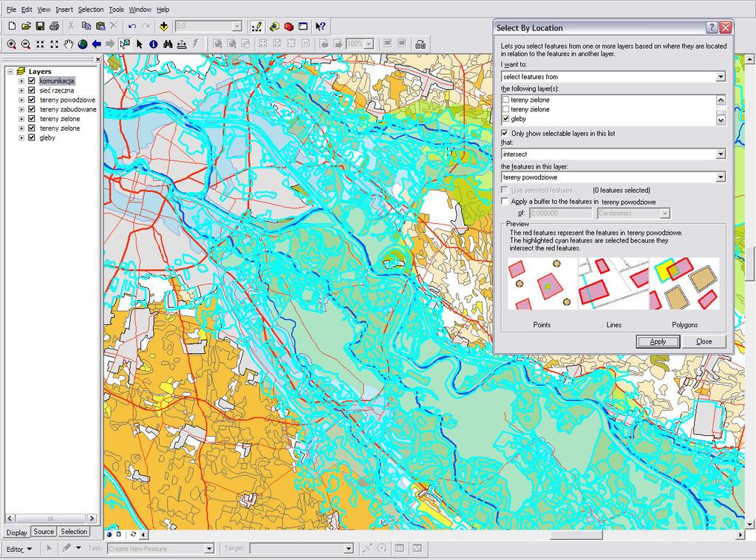Click the dialog help question mark

(711, 27)
